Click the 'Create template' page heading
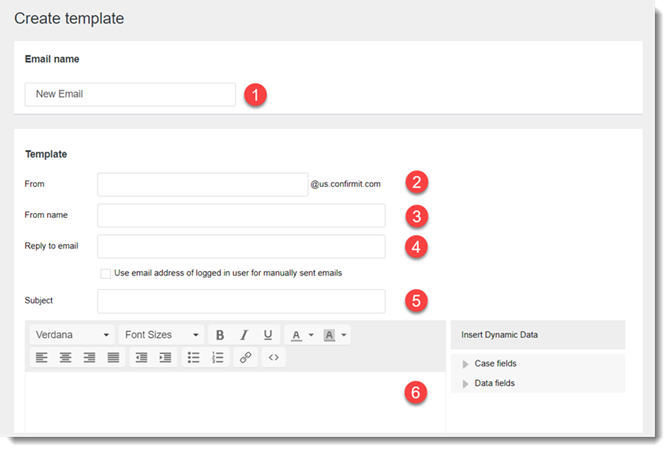Viewport: 670px width, 452px height. click(69, 18)
